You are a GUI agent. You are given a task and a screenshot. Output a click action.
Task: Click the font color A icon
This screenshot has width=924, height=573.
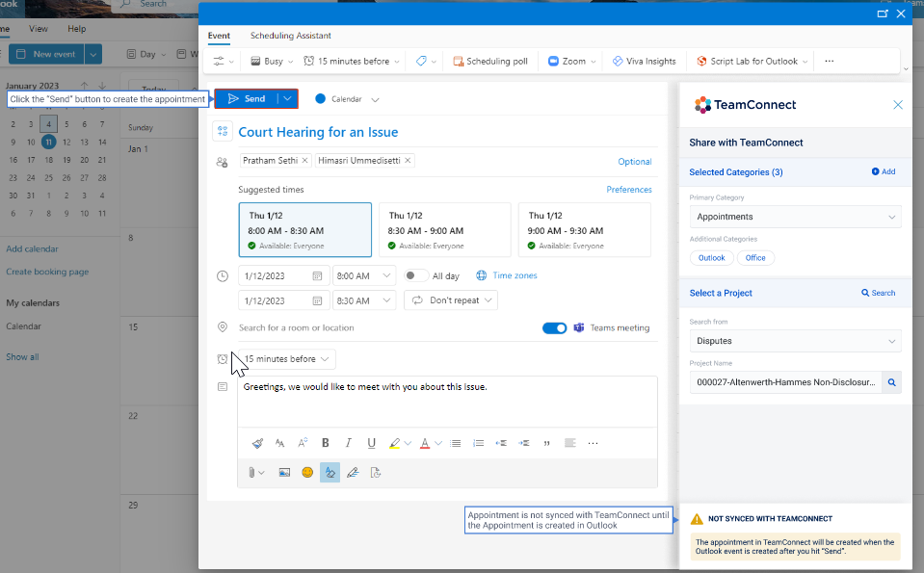click(425, 443)
